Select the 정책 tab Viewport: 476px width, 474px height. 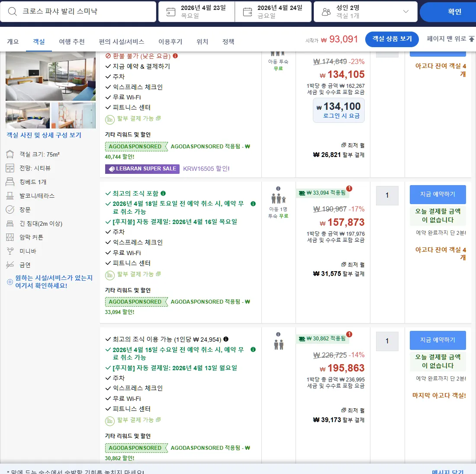click(x=228, y=42)
